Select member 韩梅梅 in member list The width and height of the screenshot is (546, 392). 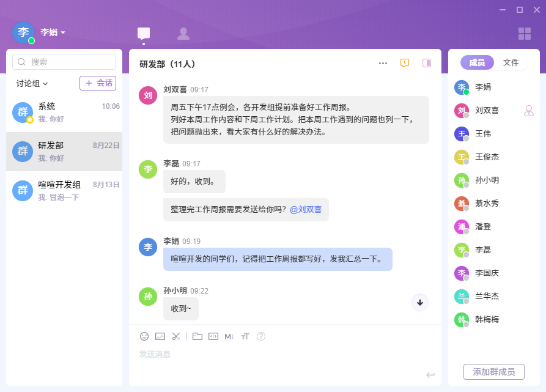click(x=494, y=320)
